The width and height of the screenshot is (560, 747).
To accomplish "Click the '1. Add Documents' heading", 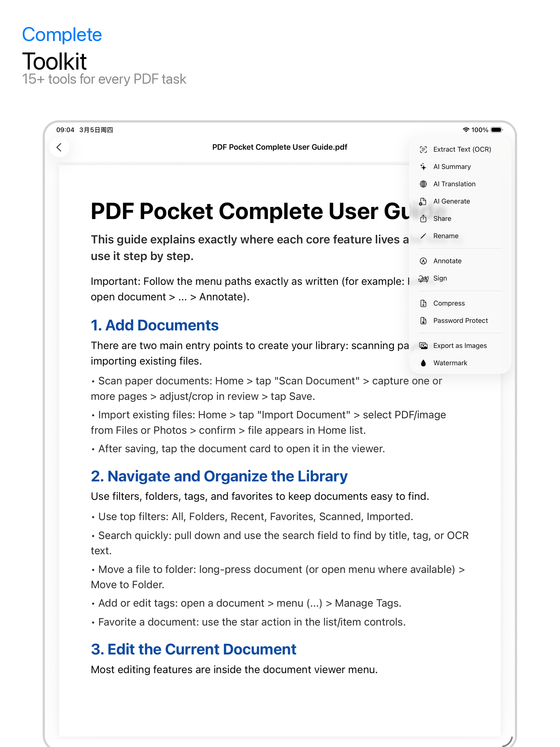I will pyautogui.click(x=155, y=325).
